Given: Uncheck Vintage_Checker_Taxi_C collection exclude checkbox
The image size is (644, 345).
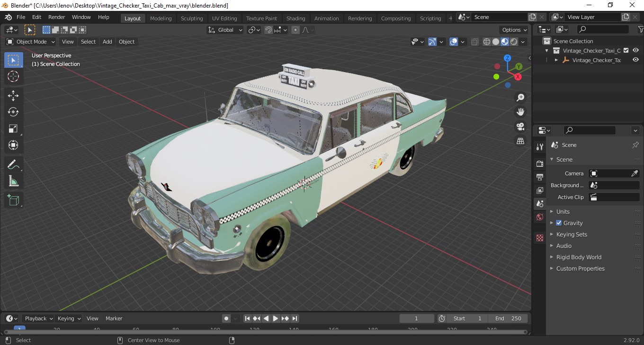Looking at the screenshot, I should [626, 50].
